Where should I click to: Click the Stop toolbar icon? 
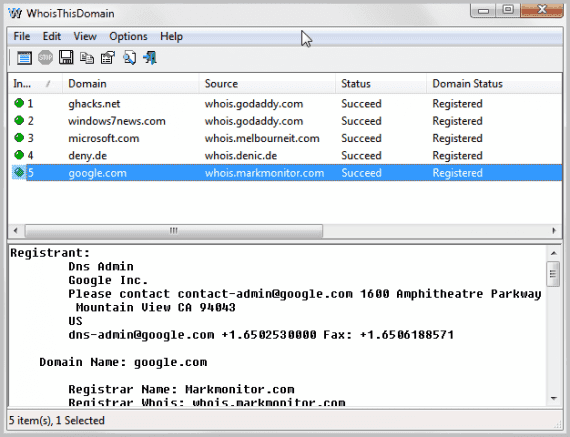pyautogui.click(x=45, y=58)
